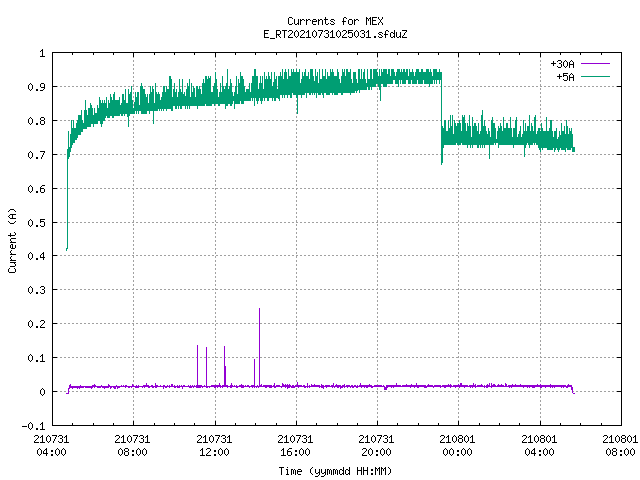This screenshot has height=480, width=640.
Task: Click the y-axis tick label 0
Action: click(x=42, y=392)
